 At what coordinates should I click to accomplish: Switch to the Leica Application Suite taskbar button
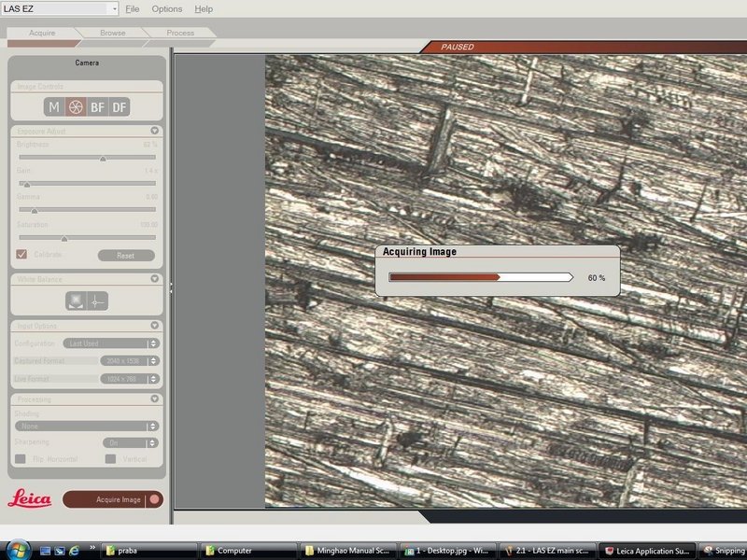click(x=646, y=551)
